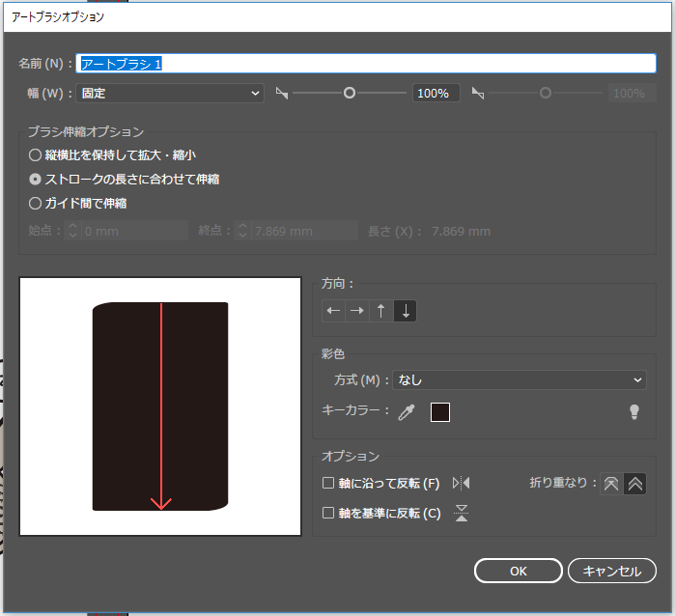Click the 名前 name input field
This screenshot has width=675, height=616.
(366, 64)
